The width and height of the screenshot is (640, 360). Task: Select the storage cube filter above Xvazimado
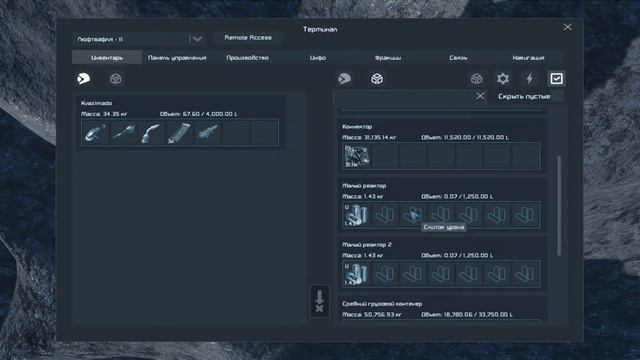coord(116,79)
